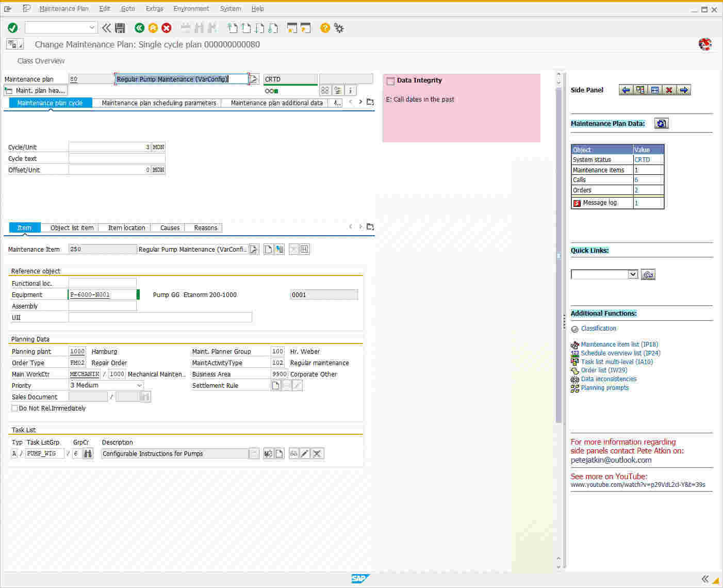723x588 pixels.
Task: Refresh Maintenance Plan Data in side panel
Action: pos(661,123)
